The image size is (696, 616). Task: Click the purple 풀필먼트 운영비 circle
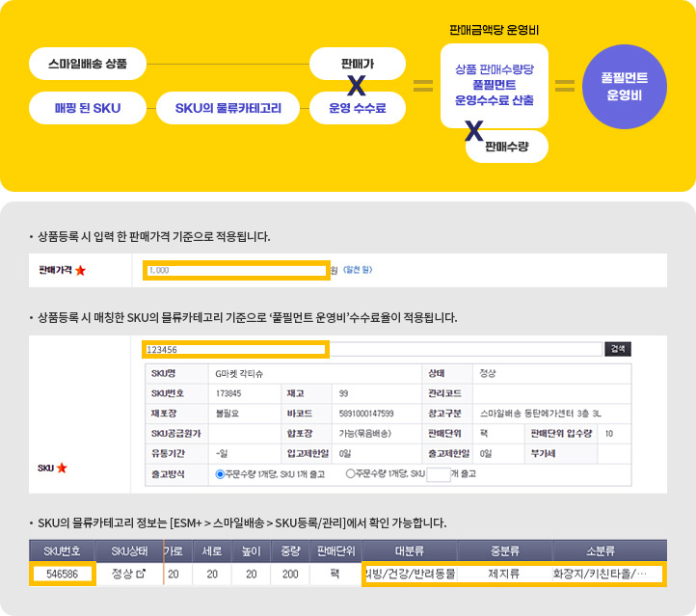[625, 87]
